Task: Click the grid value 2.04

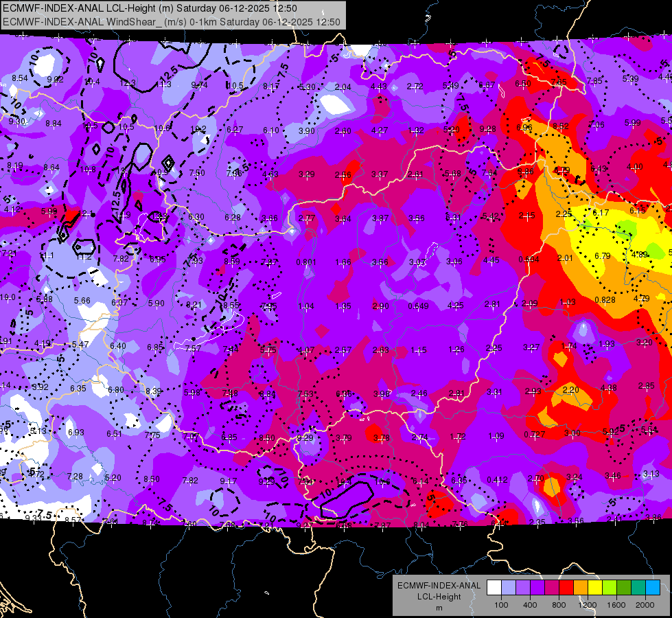Action: click(343, 87)
